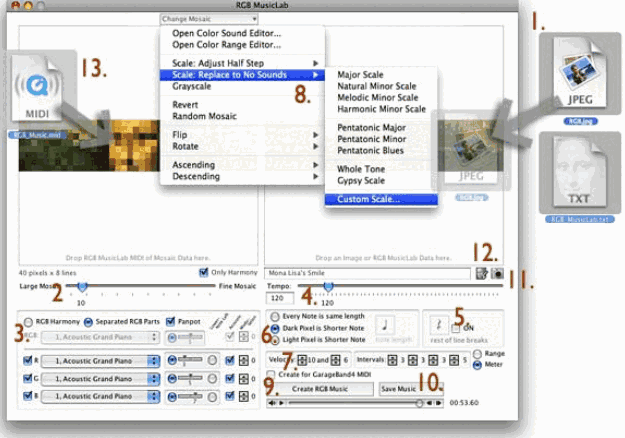Uncheck the Panpot checkbox
625x438 pixels.
pyautogui.click(x=171, y=321)
